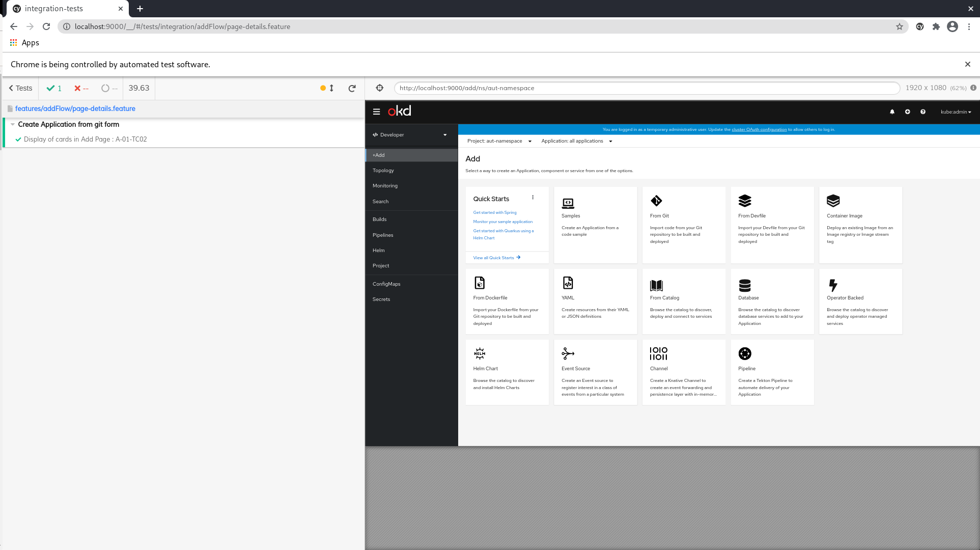The height and width of the screenshot is (550, 980).
Task: Click the Pipeline card icon
Action: click(x=745, y=353)
